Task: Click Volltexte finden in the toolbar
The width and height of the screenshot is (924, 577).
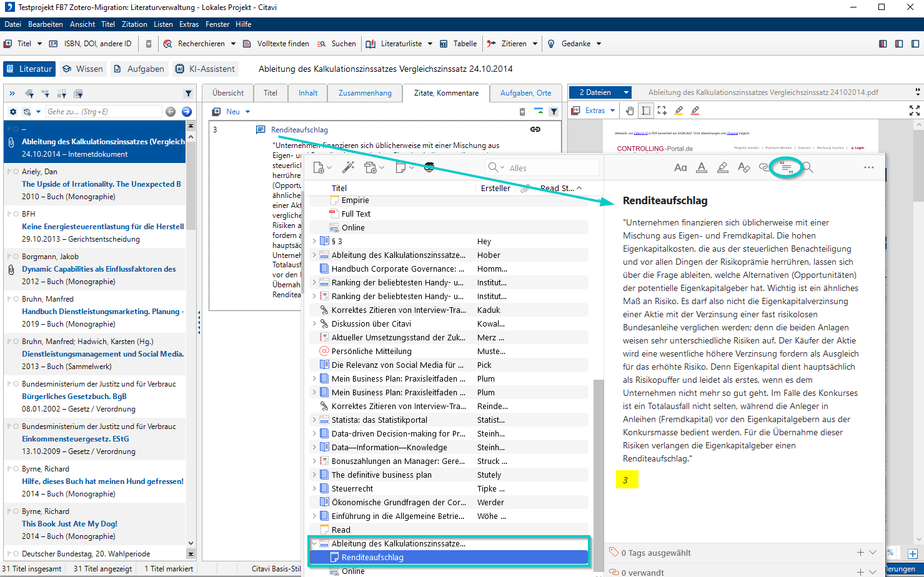Action: (276, 44)
